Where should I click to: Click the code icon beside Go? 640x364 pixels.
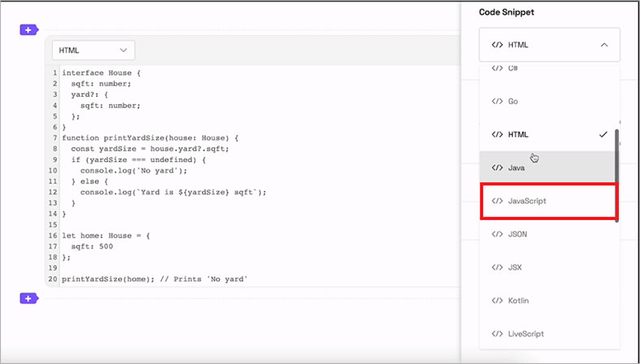[x=498, y=102]
